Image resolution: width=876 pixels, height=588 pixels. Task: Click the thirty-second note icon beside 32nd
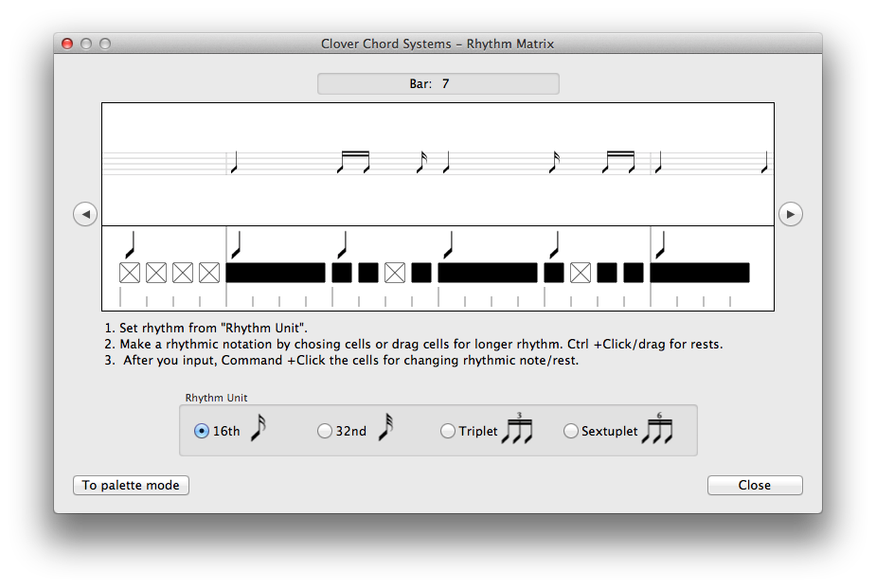(385, 428)
